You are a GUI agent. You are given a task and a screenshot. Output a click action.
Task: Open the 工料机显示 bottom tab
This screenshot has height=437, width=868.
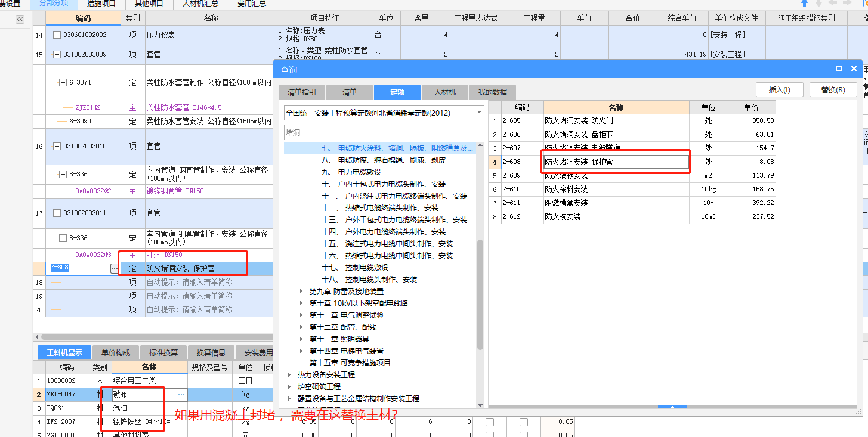[64, 352]
